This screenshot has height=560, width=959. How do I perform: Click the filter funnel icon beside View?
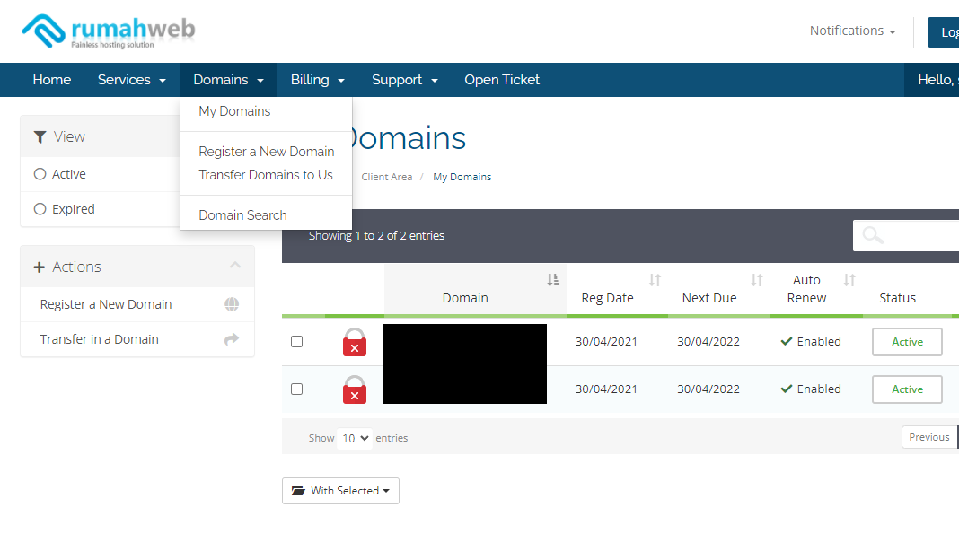pos(40,137)
